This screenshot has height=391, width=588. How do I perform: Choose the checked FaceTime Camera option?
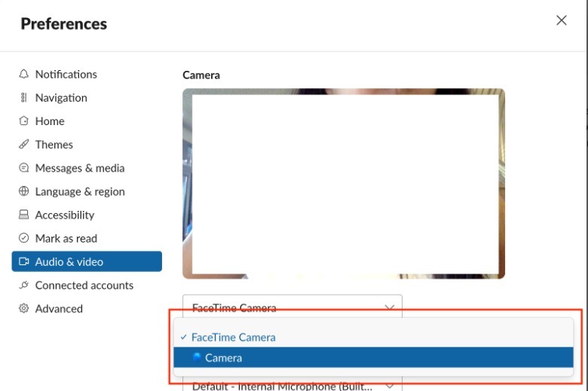point(234,338)
